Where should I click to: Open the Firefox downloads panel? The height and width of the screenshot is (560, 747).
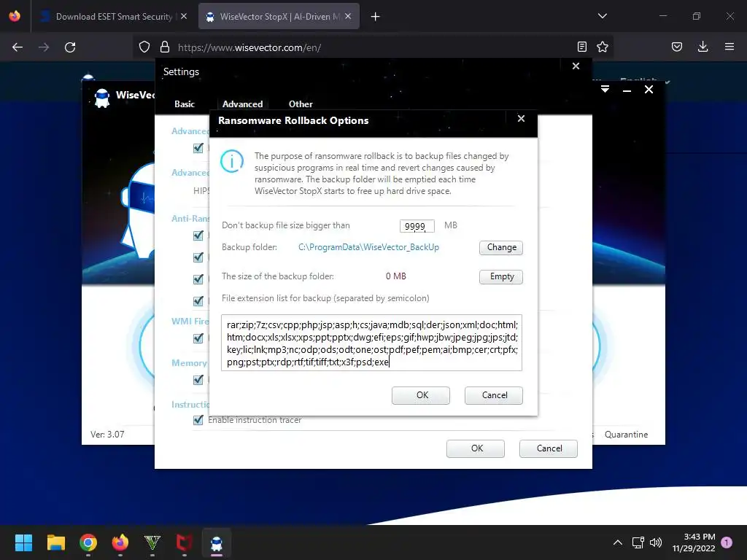[x=703, y=47]
